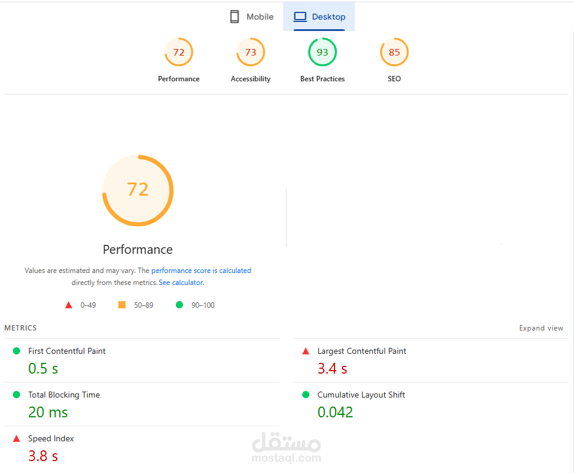The height and width of the screenshot is (473, 574).
Task: Click the Desktop laptop icon
Action: click(300, 16)
